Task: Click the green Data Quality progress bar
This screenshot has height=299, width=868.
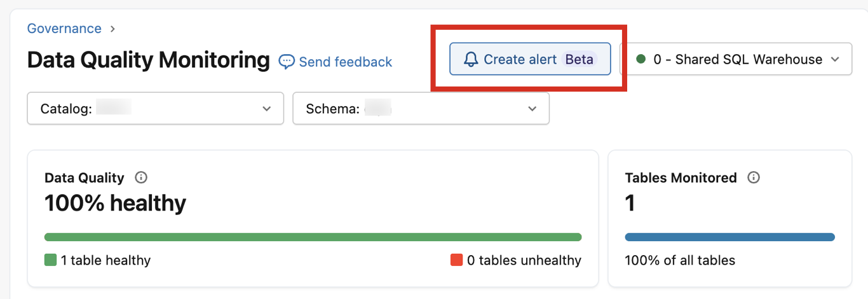Action: pos(313,237)
